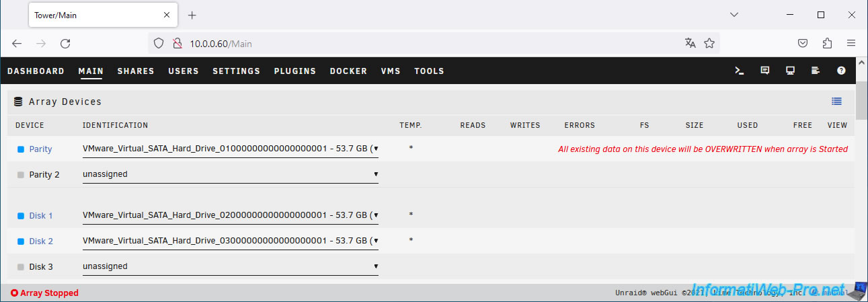Image resolution: width=868 pixels, height=302 pixels.
Task: Click Firefox translate page icon
Action: pyautogui.click(x=690, y=43)
